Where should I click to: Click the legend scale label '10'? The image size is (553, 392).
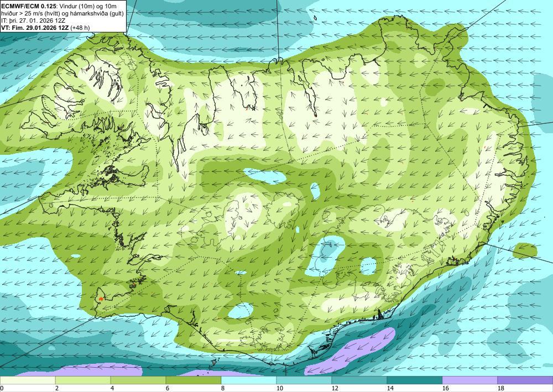coord(280,389)
